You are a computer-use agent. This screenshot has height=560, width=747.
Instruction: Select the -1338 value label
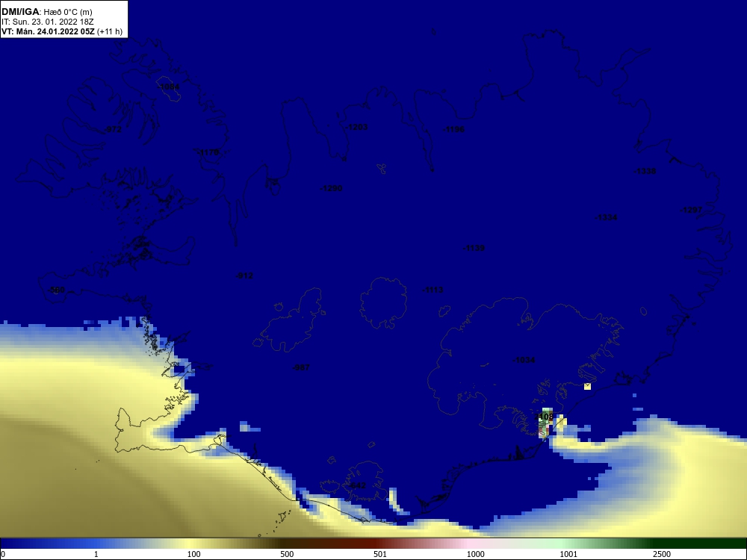(645, 172)
